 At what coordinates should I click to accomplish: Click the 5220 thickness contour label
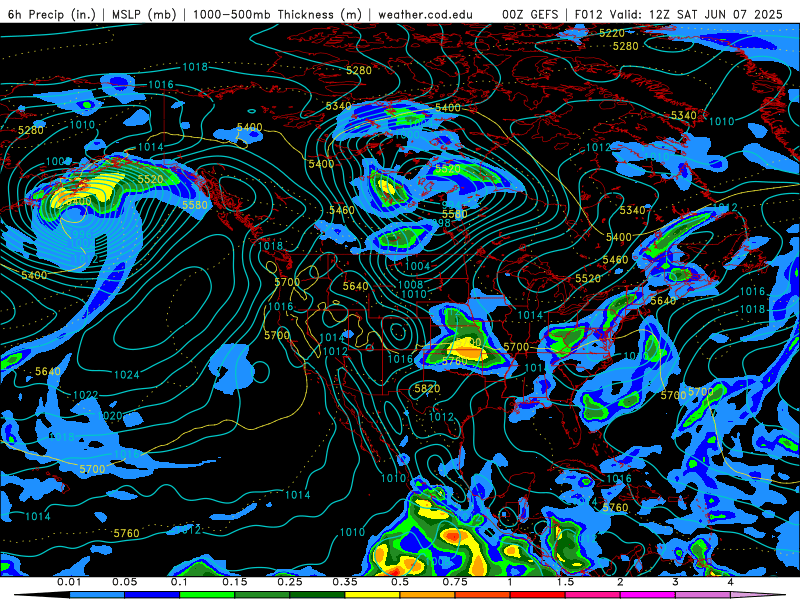(x=612, y=33)
